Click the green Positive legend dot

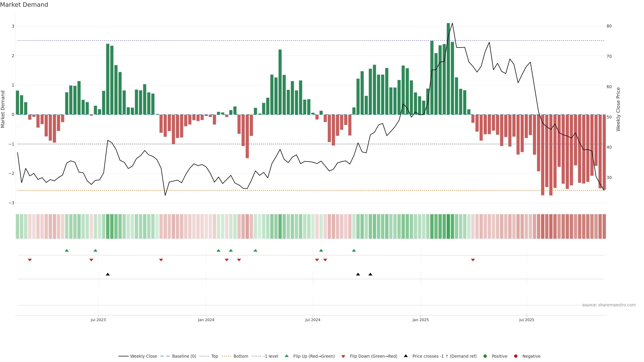485,356
